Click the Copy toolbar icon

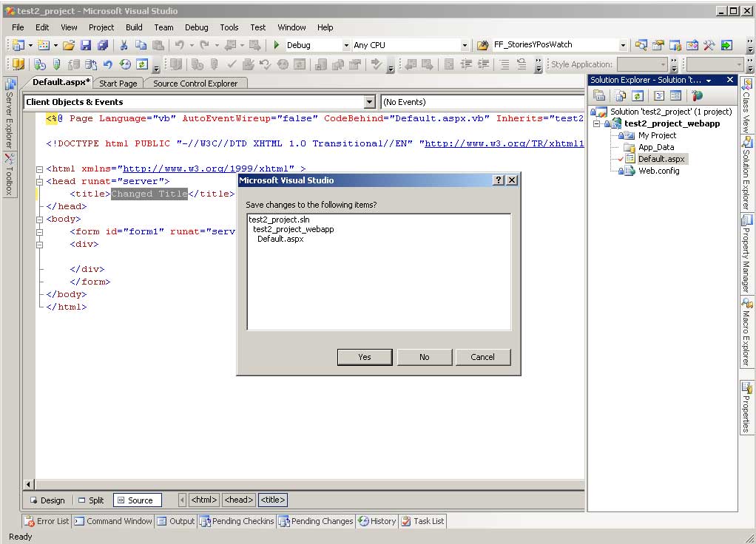point(141,45)
